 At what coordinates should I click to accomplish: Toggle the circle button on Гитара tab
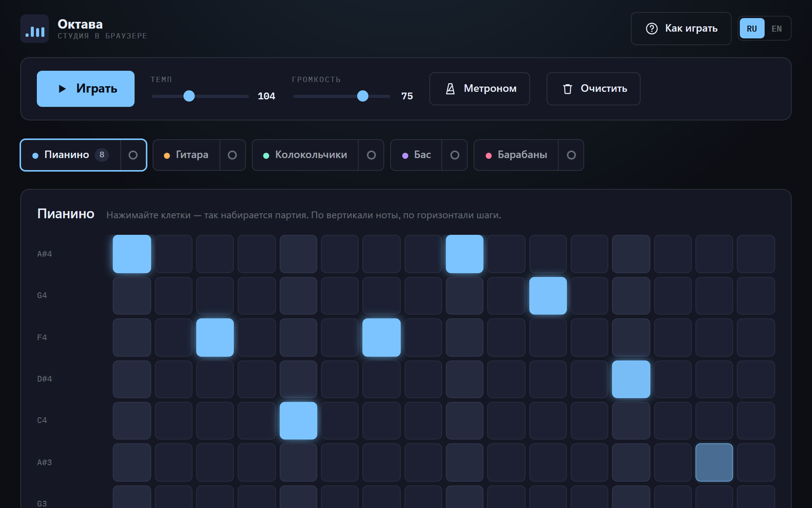click(x=232, y=155)
